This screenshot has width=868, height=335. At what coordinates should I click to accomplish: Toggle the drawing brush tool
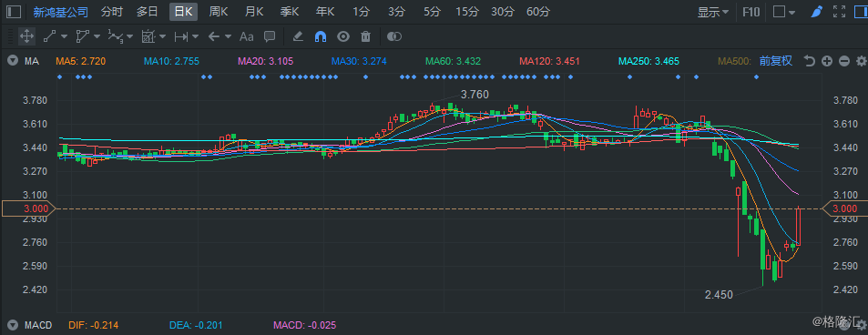816,12
